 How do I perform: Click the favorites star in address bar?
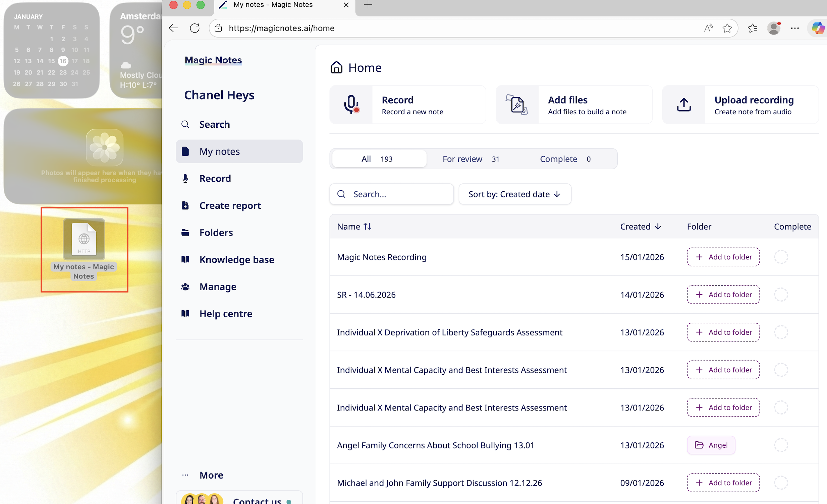[x=727, y=28]
